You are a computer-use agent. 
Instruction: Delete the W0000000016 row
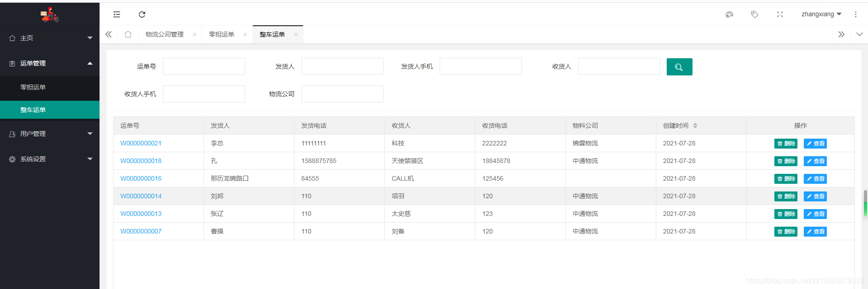pyautogui.click(x=786, y=179)
